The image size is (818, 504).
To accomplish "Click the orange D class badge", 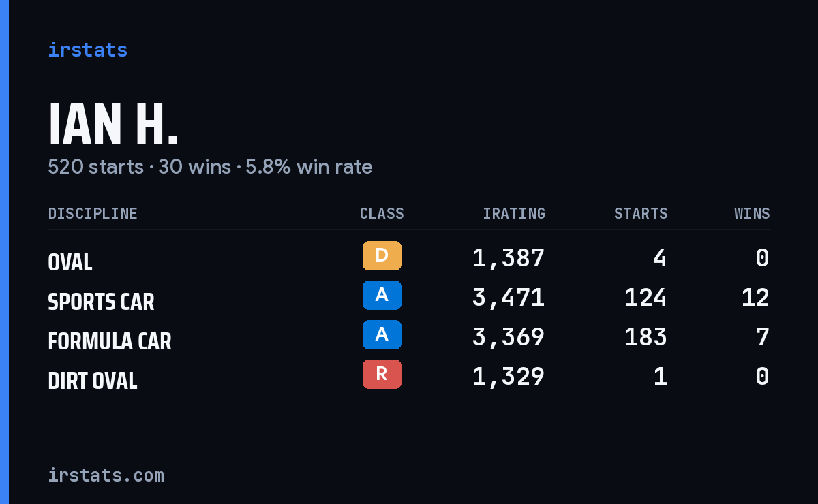I will click(382, 256).
